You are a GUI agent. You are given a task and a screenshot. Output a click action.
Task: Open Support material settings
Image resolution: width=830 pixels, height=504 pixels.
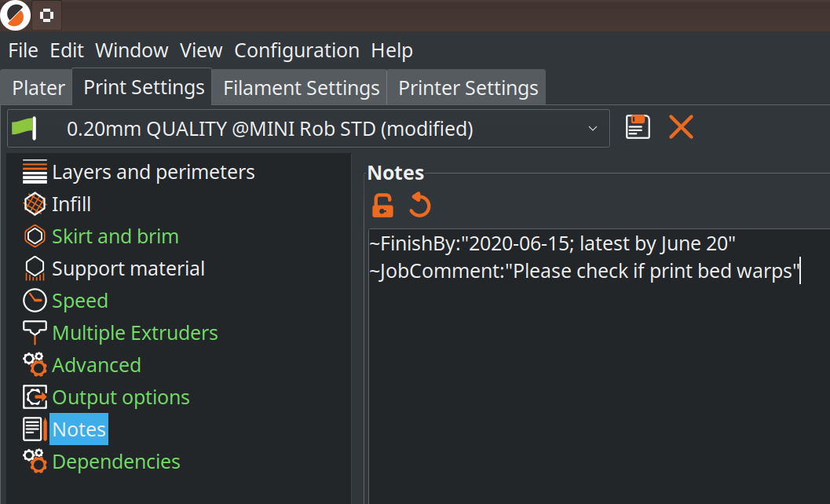click(x=128, y=268)
